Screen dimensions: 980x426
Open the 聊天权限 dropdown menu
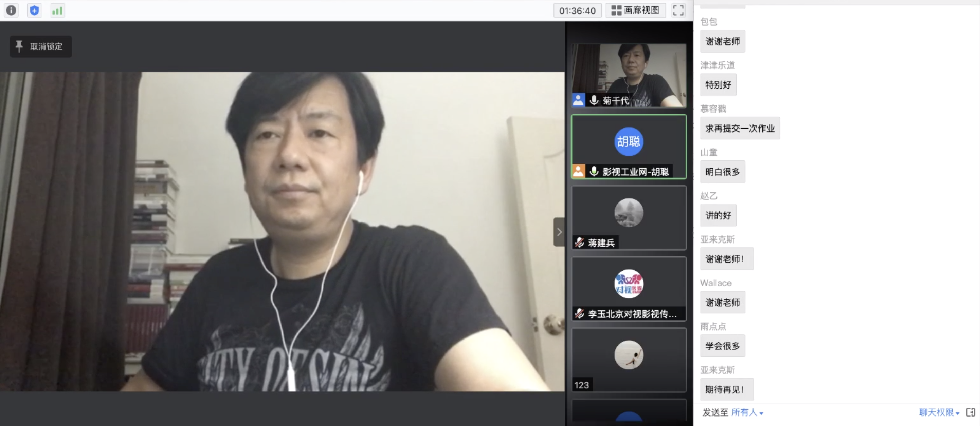pos(939,412)
